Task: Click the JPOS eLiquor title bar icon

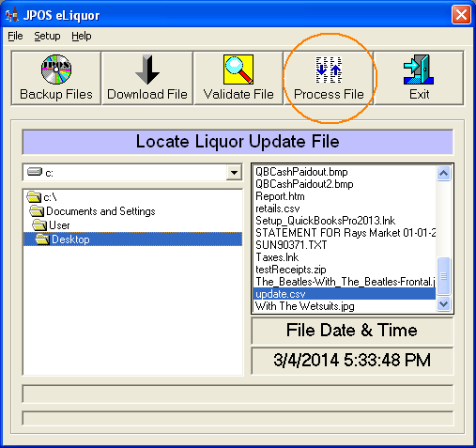Action: coord(12,15)
